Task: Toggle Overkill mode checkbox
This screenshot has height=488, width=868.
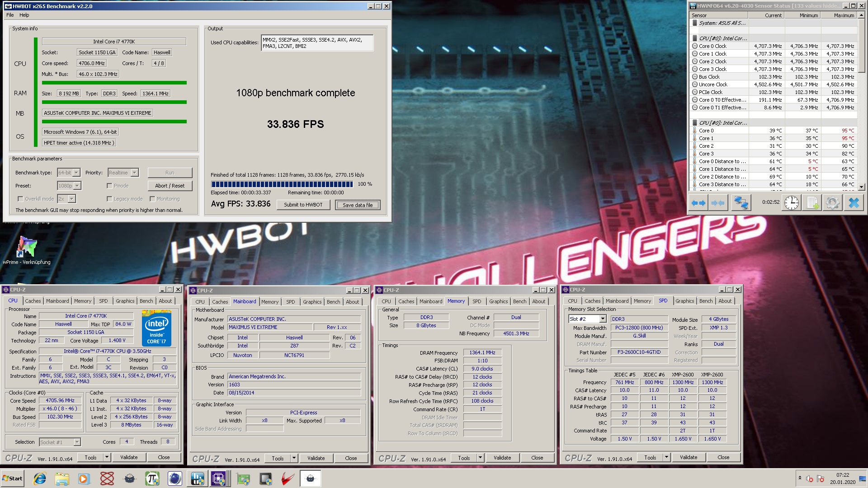Action: pyautogui.click(x=20, y=199)
